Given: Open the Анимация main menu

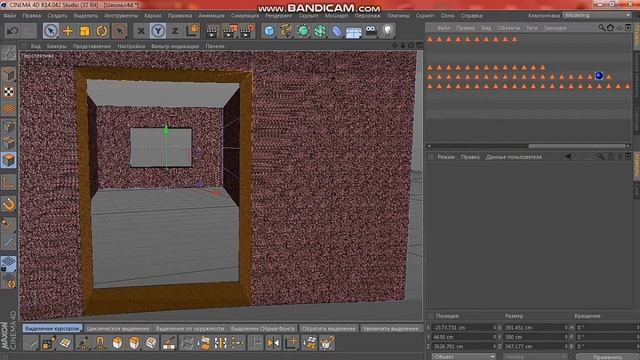Looking at the screenshot, I should (211, 16).
